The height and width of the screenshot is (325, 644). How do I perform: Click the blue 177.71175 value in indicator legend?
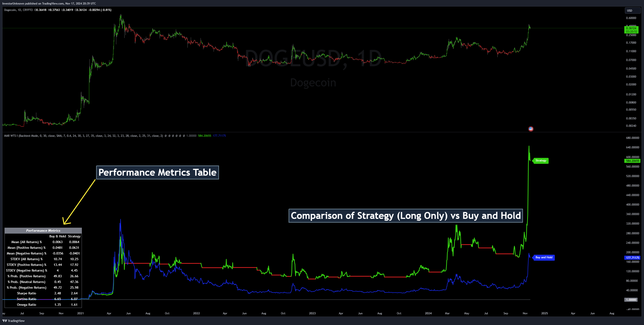(x=219, y=136)
